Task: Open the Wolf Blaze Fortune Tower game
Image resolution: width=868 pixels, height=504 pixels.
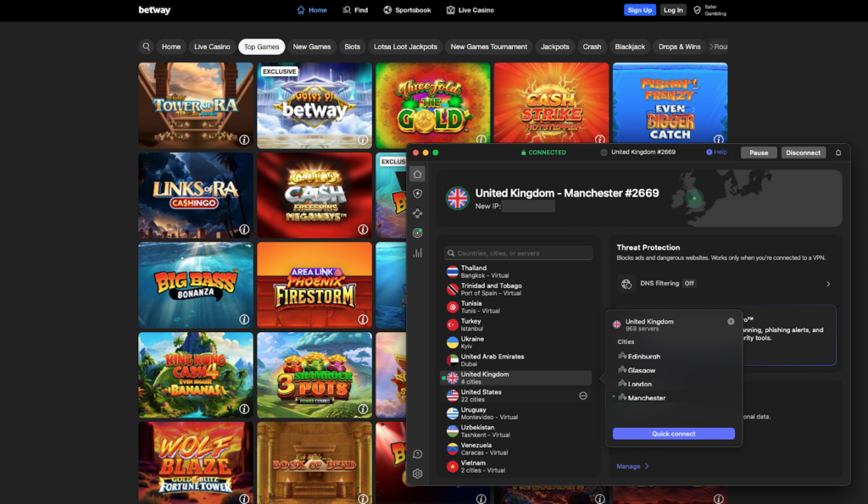Action: coord(196,463)
